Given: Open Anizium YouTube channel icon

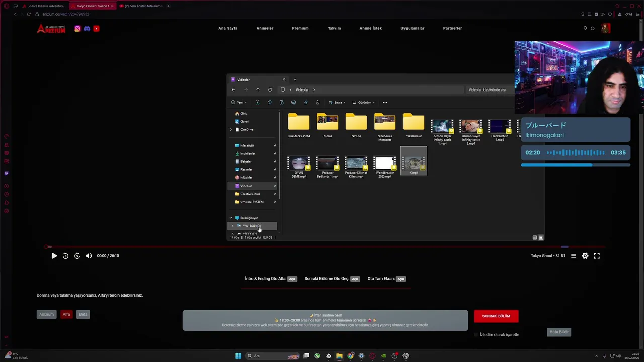Looking at the screenshot, I should click(x=96, y=29).
